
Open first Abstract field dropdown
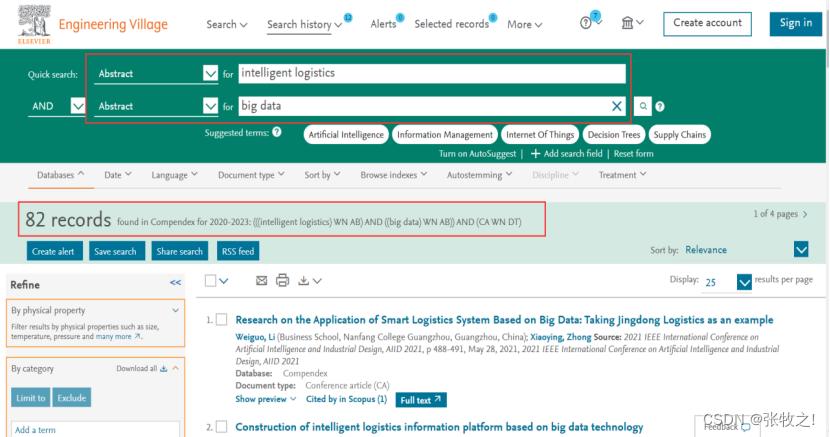[x=210, y=74]
